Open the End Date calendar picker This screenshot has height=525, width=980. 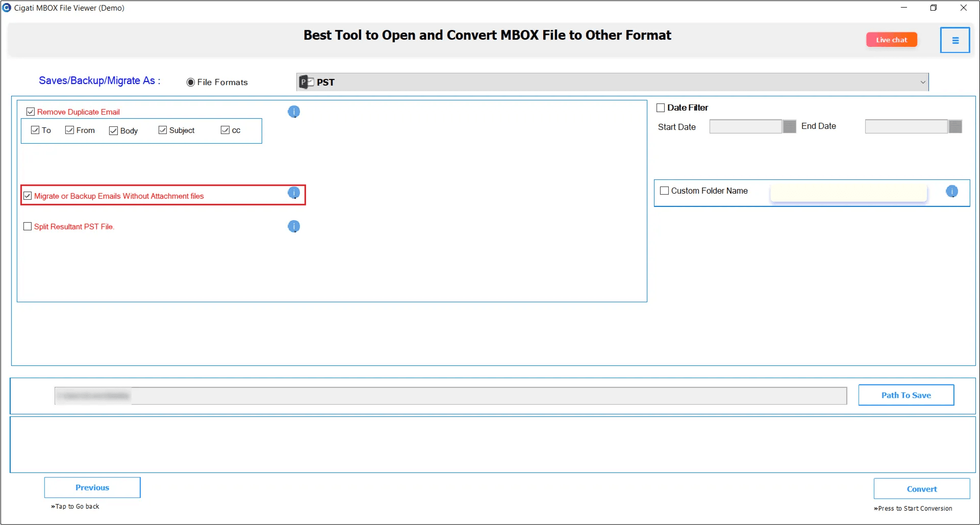tap(956, 126)
